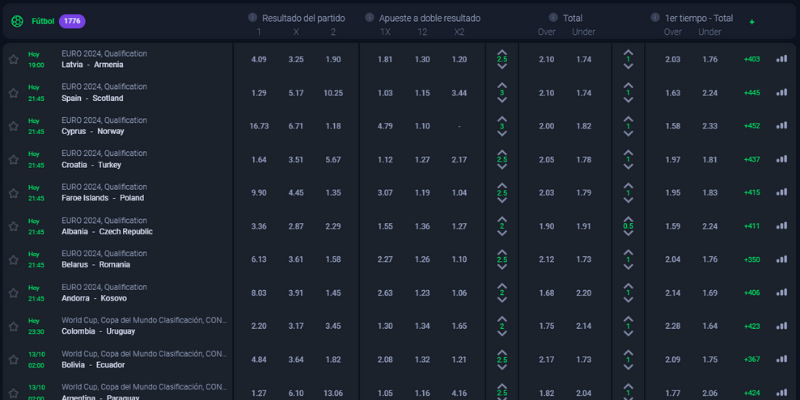Viewport: 800px width, 400px height.
Task: Open statistics icon for Andorra - Kosovo
Action: 782,292
